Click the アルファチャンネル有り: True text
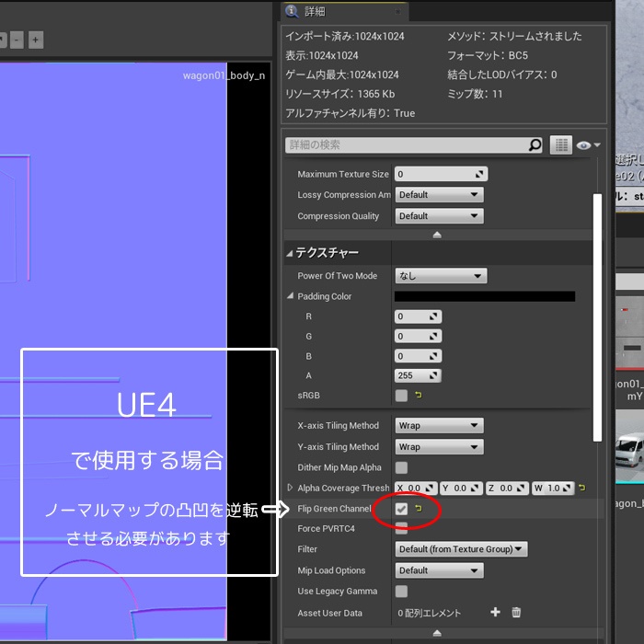This screenshot has height=644, width=644. pos(351,113)
